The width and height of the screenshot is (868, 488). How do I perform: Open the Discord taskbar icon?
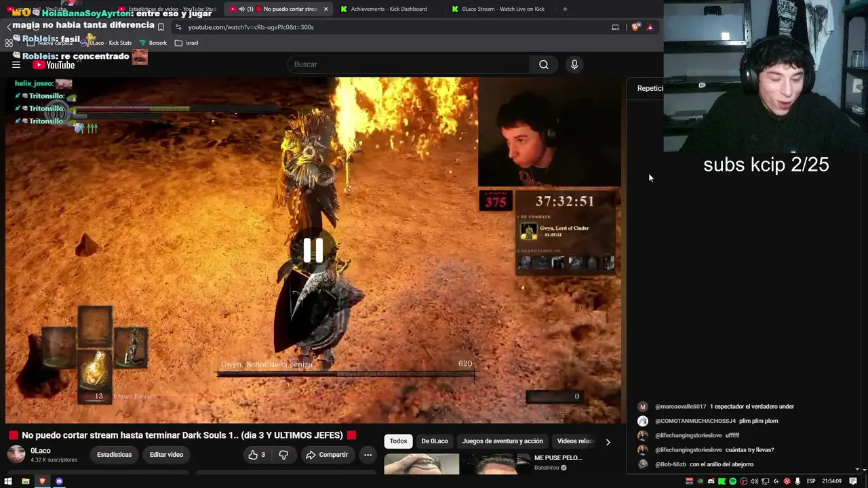(59, 481)
